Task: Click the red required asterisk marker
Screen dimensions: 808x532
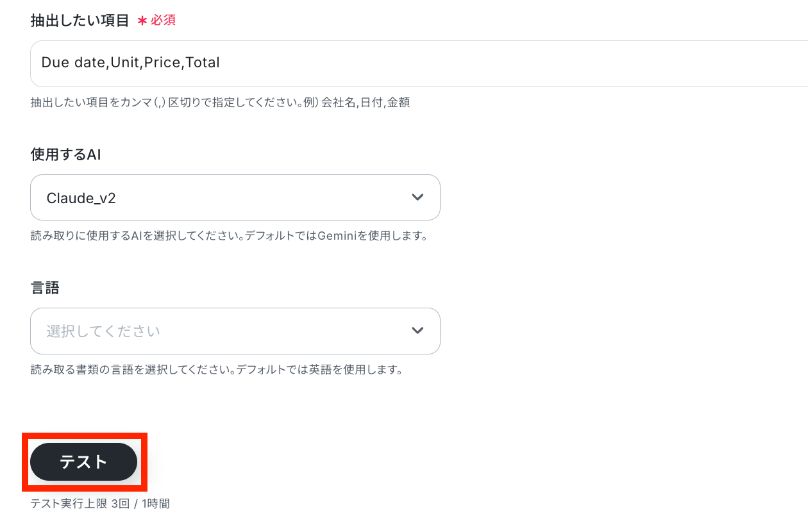Action: [x=142, y=21]
